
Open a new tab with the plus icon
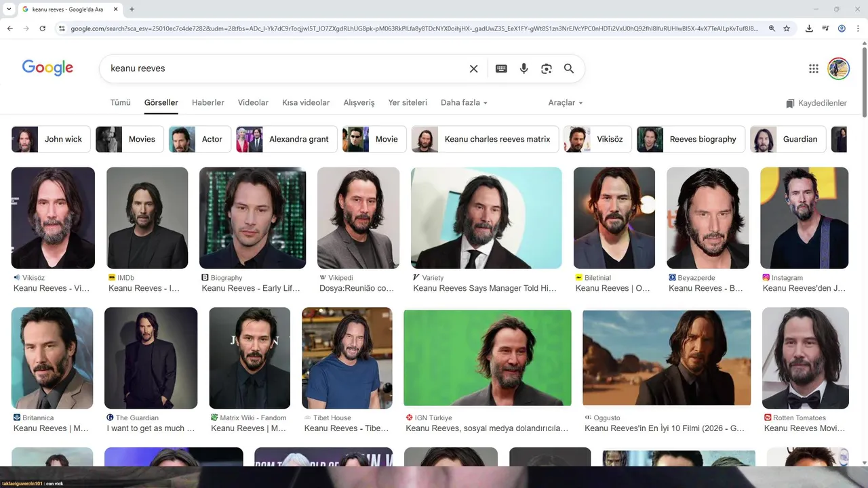pyautogui.click(x=132, y=9)
